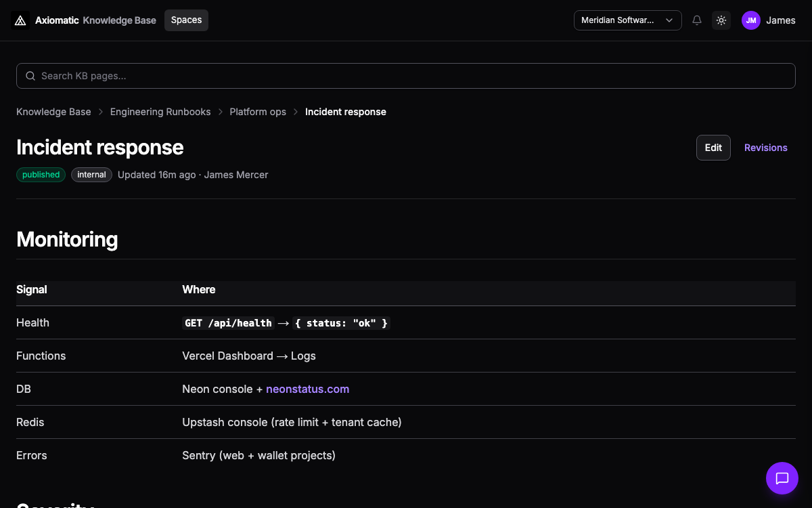Click the Axiomatic triangle logo

tap(20, 20)
